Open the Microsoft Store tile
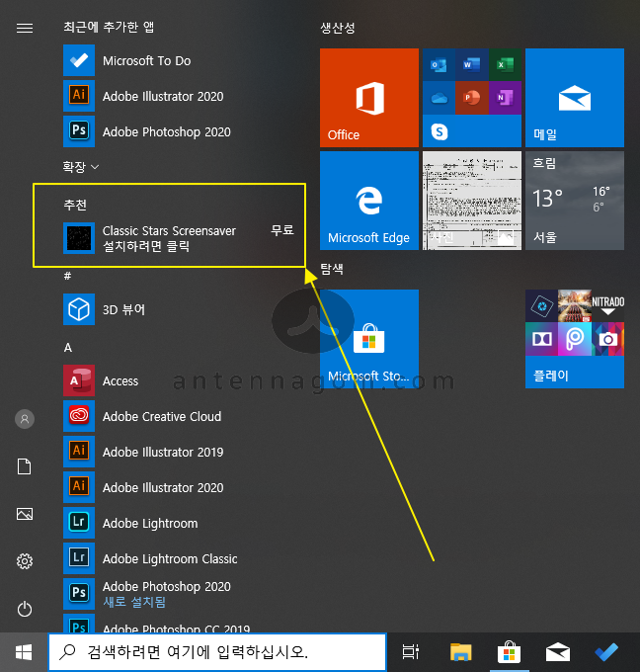Screen dimensions: 640x672 [369, 339]
